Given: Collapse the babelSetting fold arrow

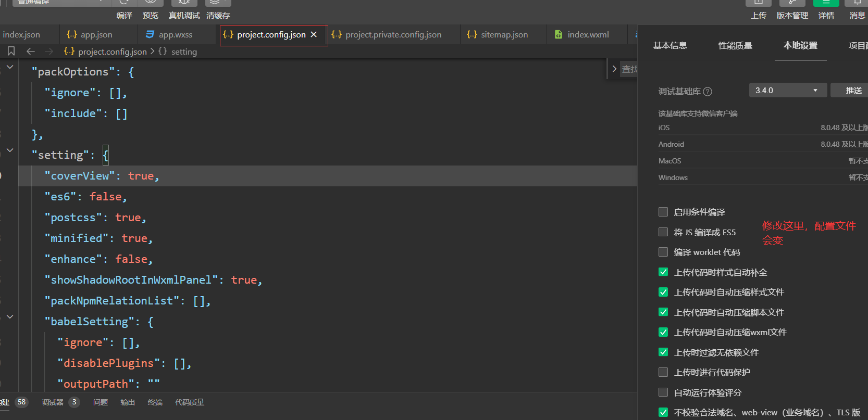Looking at the screenshot, I should [10, 316].
